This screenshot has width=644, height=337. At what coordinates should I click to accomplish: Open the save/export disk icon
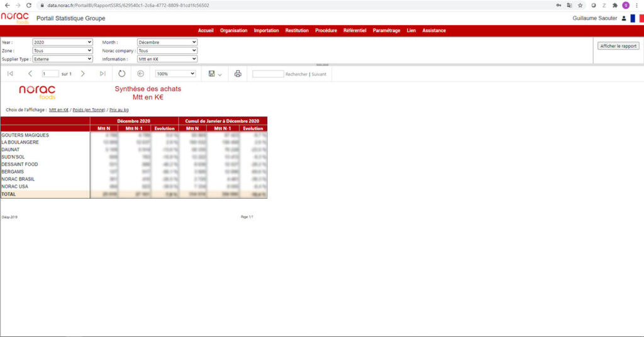[212, 74]
